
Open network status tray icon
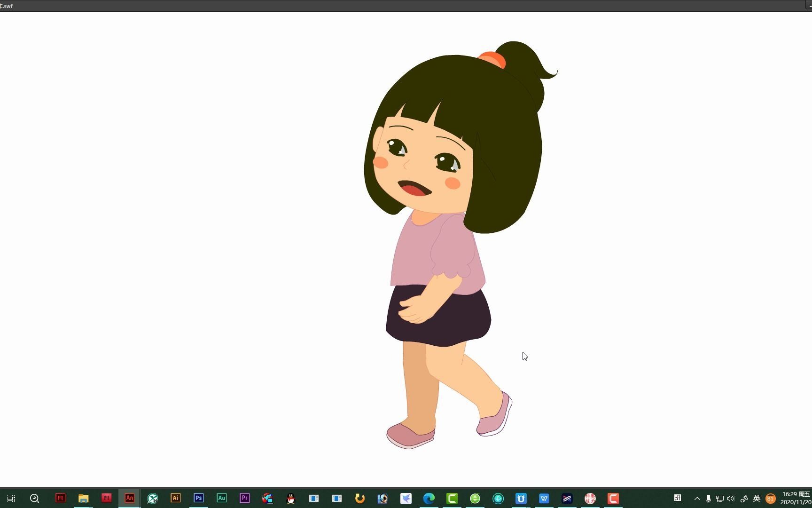coord(719,499)
